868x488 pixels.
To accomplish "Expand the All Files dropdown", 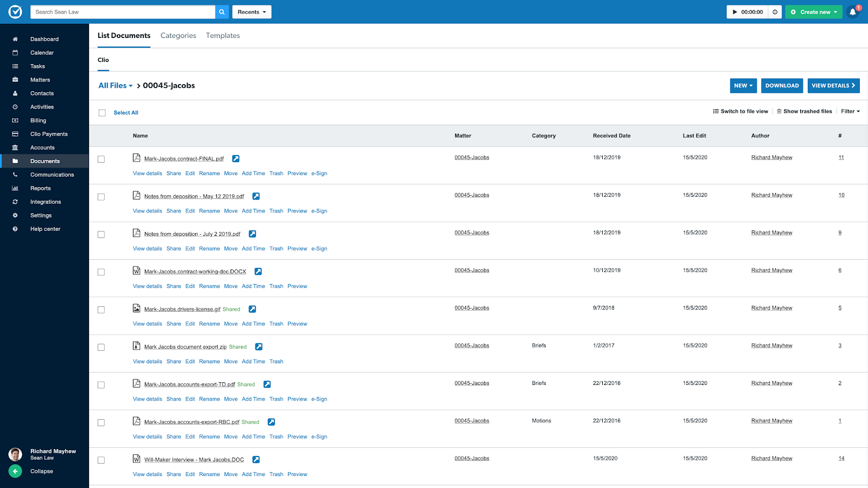I will pyautogui.click(x=116, y=86).
